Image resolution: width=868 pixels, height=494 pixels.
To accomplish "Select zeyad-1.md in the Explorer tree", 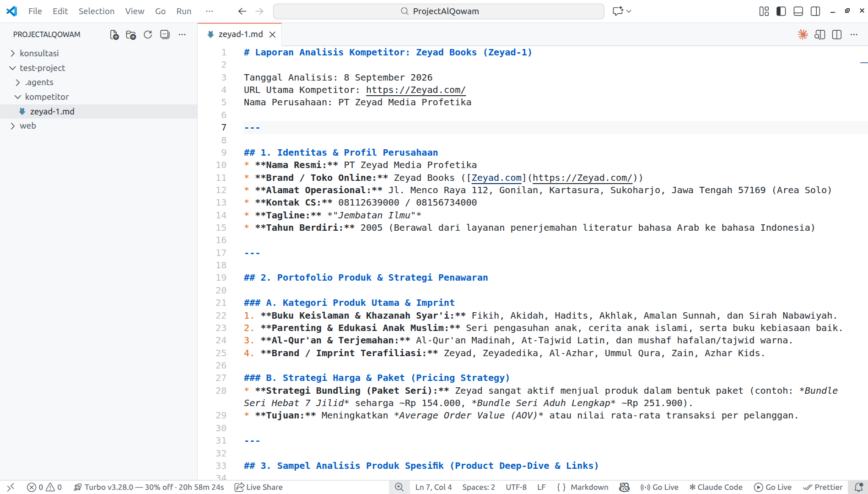I will coord(98,112).
